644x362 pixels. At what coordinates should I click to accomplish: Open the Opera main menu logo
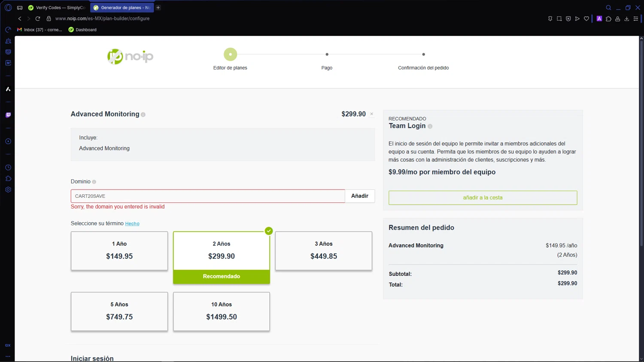[x=8, y=8]
